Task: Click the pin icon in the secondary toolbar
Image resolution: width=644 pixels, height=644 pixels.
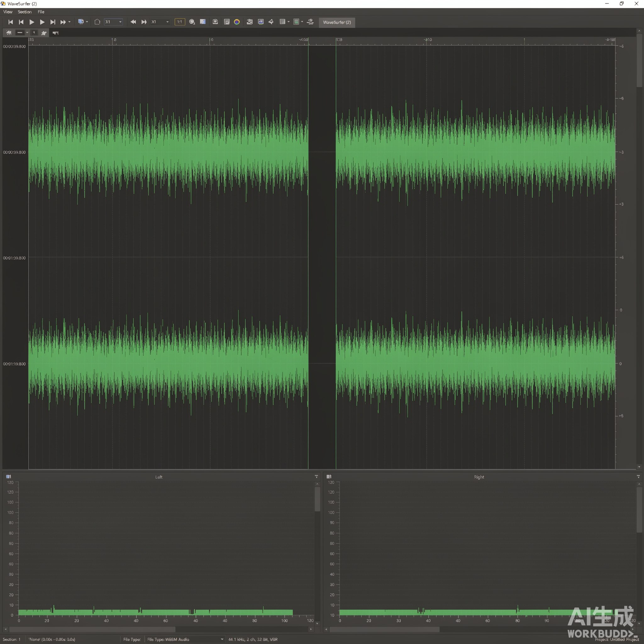Action: pos(44,33)
